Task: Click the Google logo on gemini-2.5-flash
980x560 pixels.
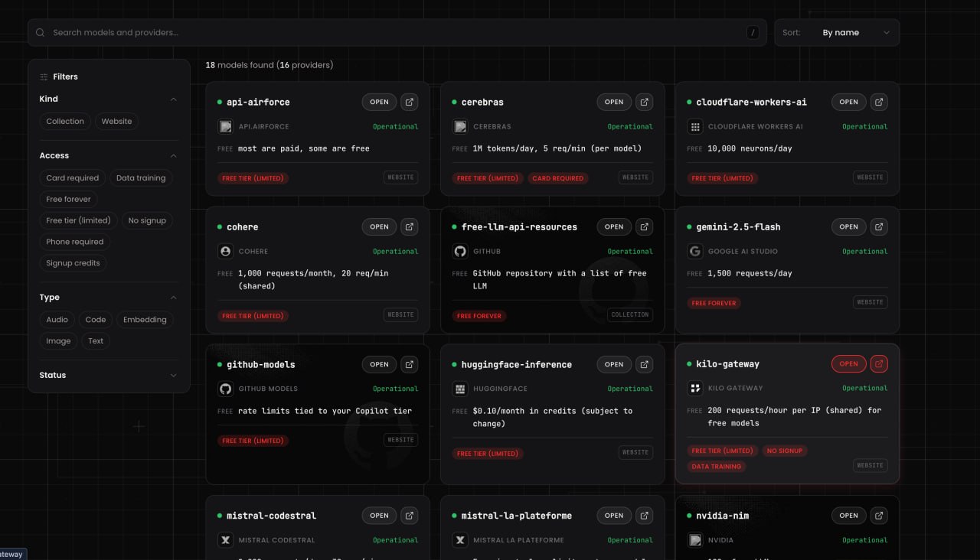Action: click(x=695, y=251)
